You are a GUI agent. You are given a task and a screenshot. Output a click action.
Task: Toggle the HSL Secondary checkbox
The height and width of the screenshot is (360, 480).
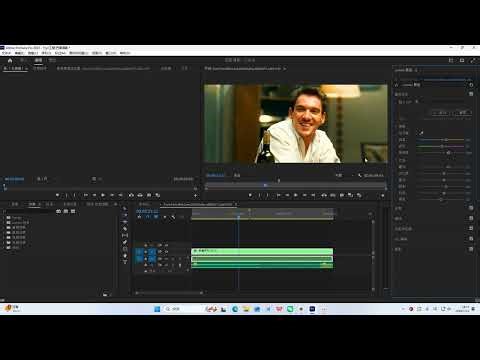[471, 239]
